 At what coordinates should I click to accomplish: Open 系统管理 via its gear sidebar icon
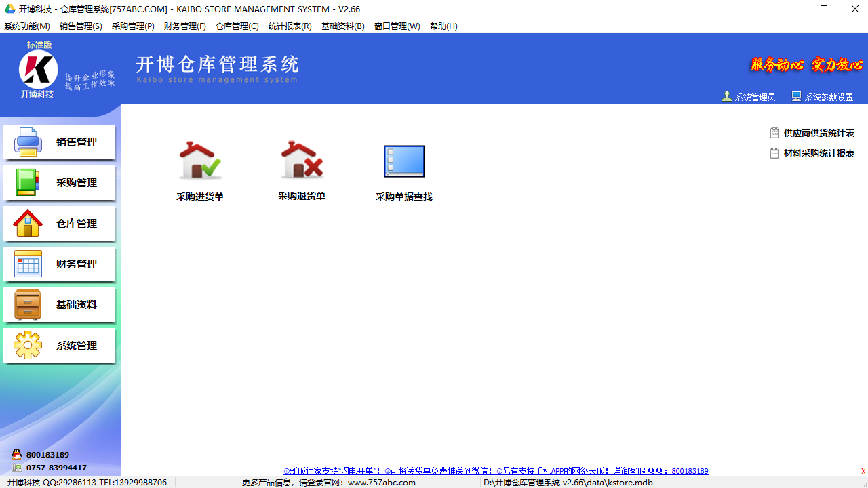(x=27, y=345)
